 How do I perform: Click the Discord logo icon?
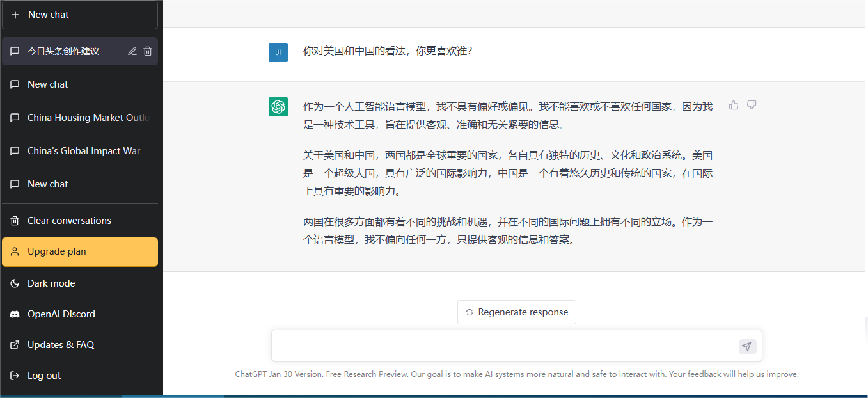[x=15, y=314]
